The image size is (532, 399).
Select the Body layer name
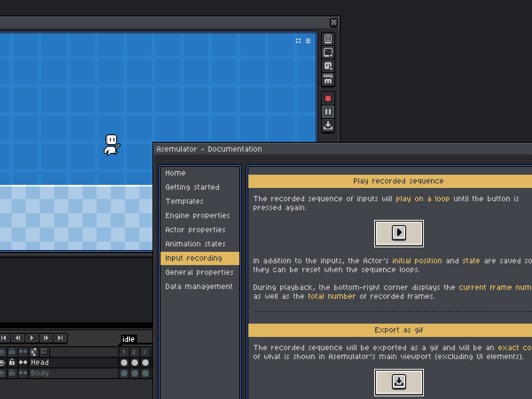tap(40, 373)
